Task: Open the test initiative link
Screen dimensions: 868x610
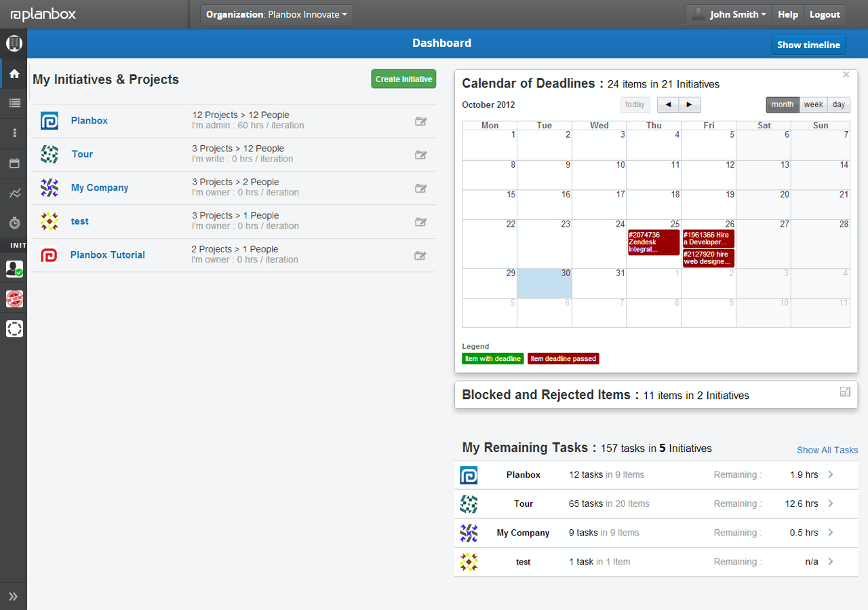Action: pyautogui.click(x=80, y=221)
